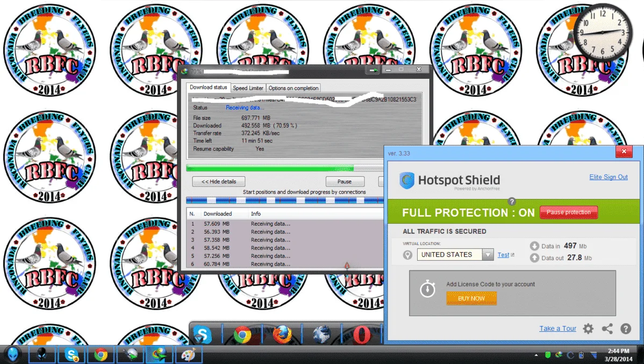Click the Test link next to location

(x=503, y=255)
